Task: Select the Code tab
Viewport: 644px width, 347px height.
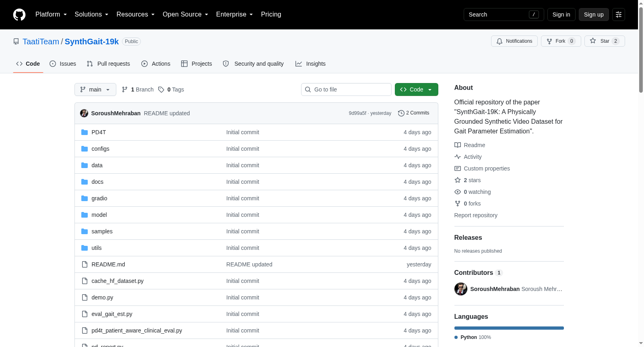Action: 28,64
